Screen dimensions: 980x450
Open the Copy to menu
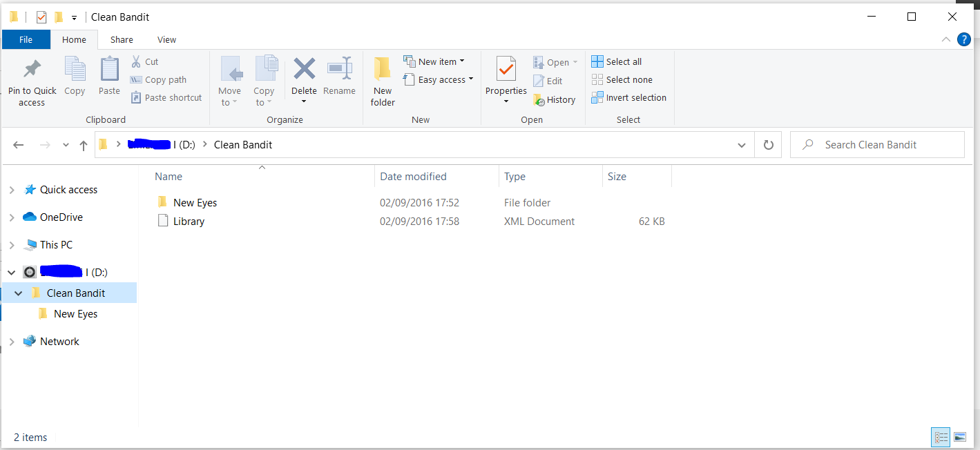pyautogui.click(x=265, y=81)
